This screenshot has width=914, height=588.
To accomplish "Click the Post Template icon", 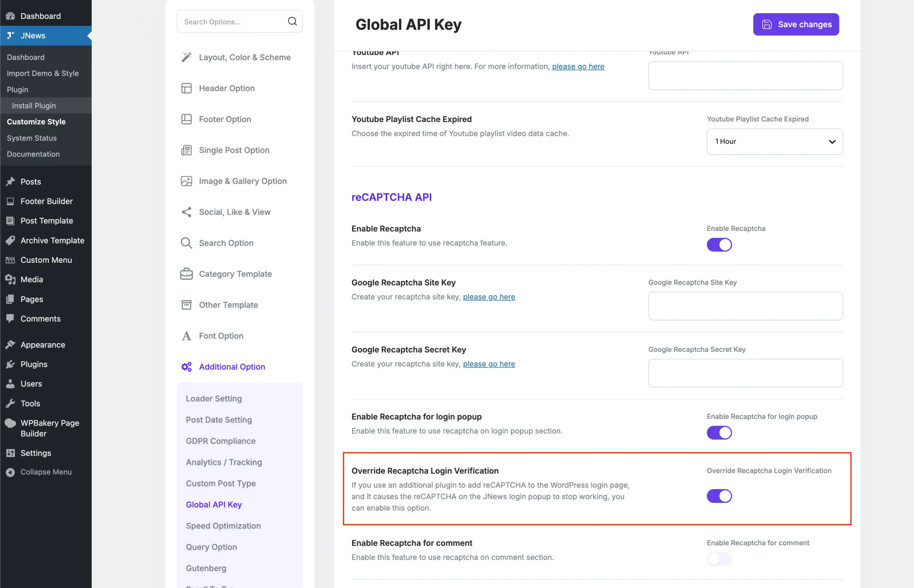I will click(10, 221).
